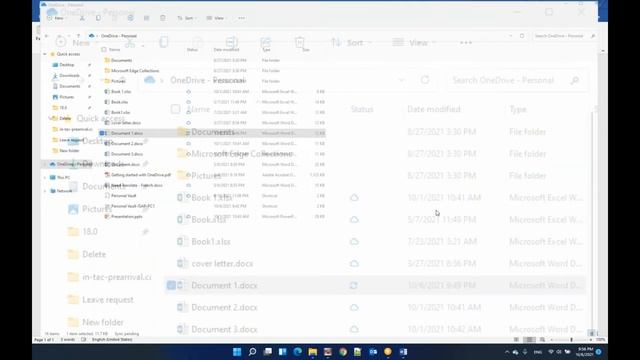Click the Cut icon in small Explorer toolbar
This screenshot has width=640, height=360.
[x=82, y=18]
